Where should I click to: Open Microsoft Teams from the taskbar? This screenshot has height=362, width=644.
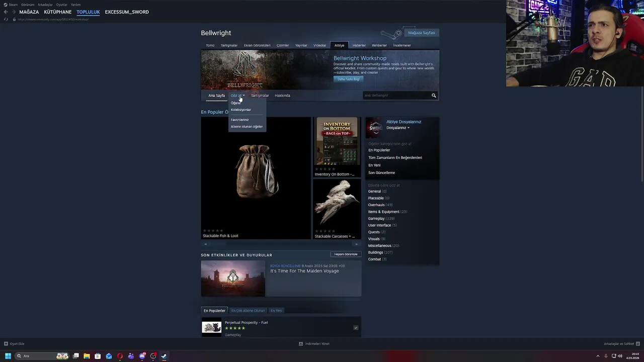click(x=131, y=356)
